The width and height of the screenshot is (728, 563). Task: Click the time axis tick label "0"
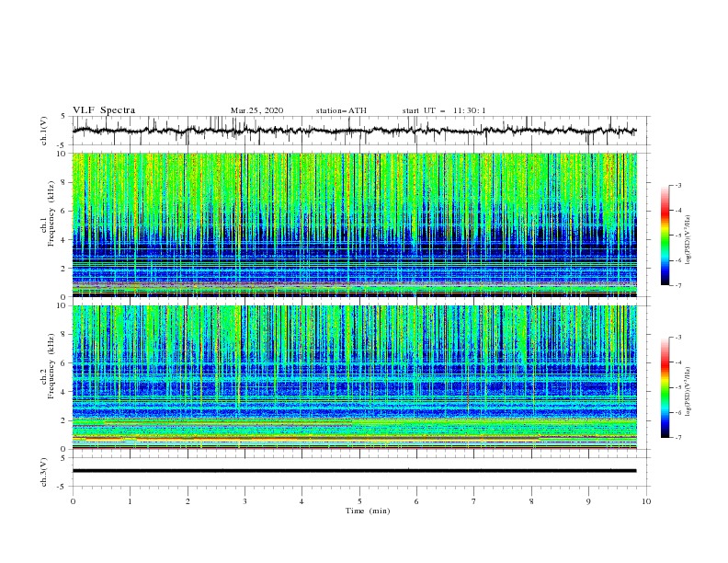pos(73,501)
